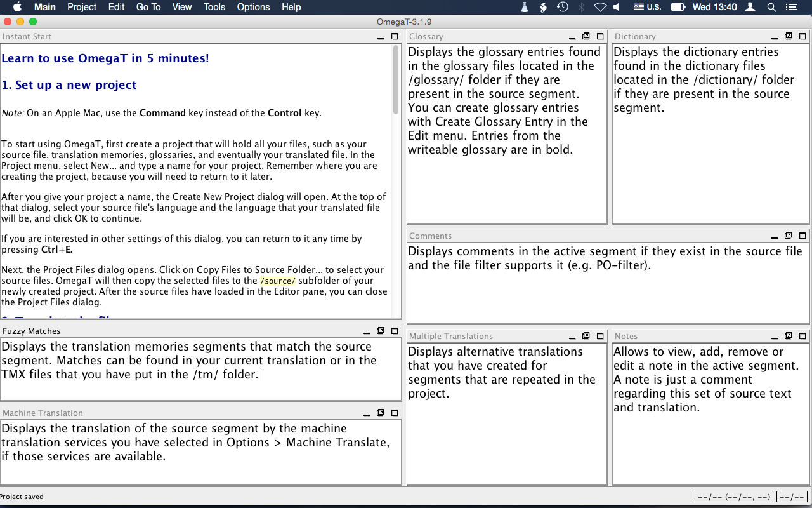Maximize the Multiple Translations pane
Image resolution: width=812 pixels, height=508 pixels.
point(600,336)
